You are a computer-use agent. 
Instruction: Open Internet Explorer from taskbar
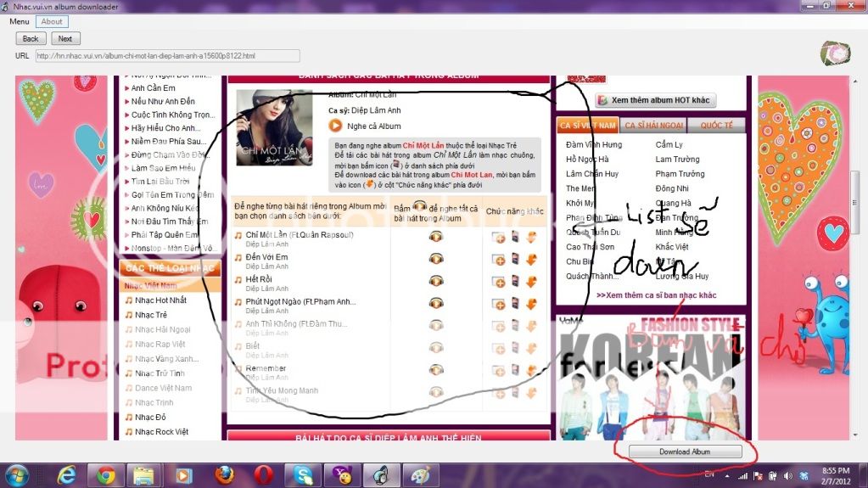(x=67, y=475)
